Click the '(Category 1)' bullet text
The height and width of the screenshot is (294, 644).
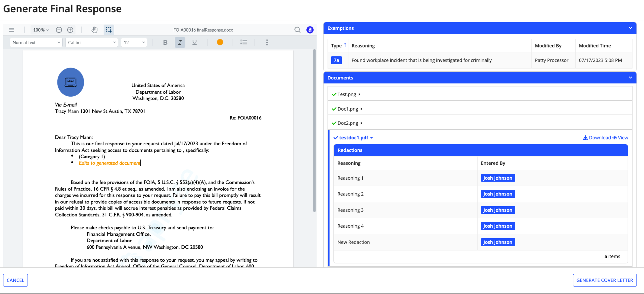coord(92,156)
